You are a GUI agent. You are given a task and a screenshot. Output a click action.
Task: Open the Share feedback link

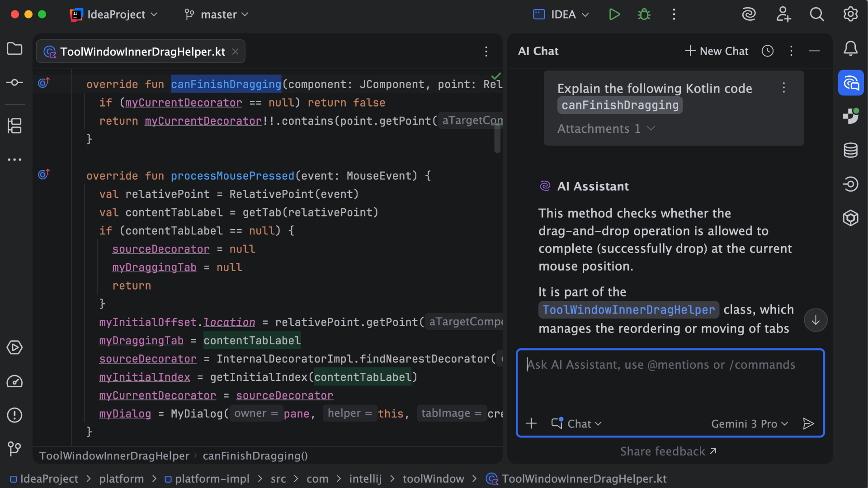pos(668,451)
